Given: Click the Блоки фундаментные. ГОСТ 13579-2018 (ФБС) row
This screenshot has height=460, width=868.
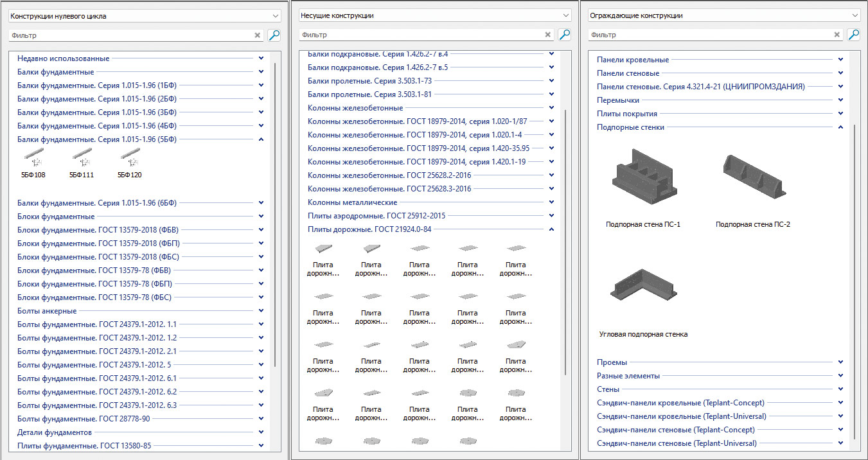Looking at the screenshot, I should 141,257.
